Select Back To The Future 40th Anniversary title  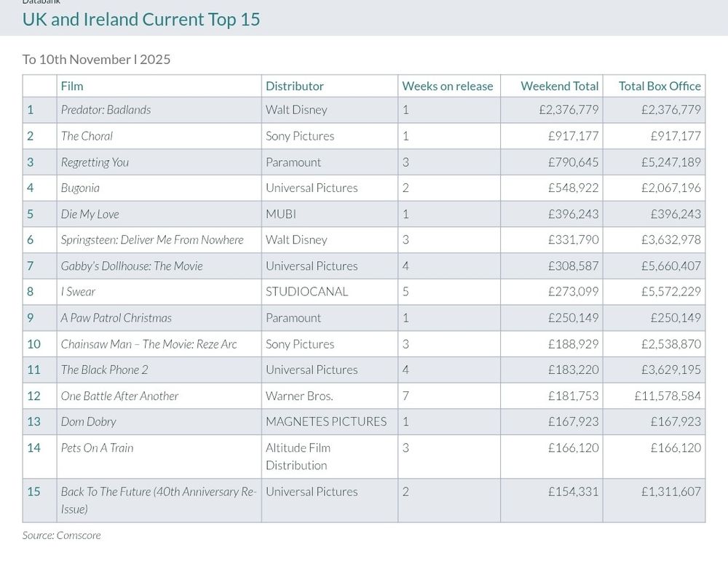[159, 501]
